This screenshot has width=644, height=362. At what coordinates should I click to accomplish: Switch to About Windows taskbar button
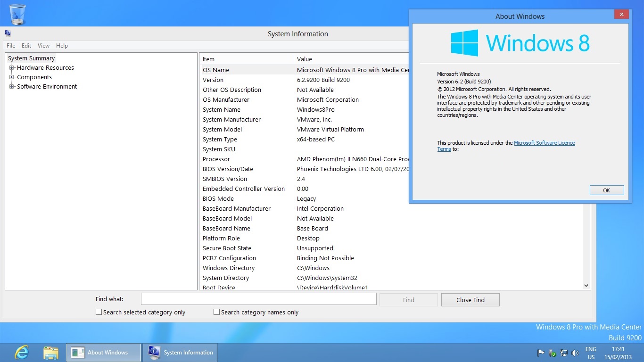(104, 353)
